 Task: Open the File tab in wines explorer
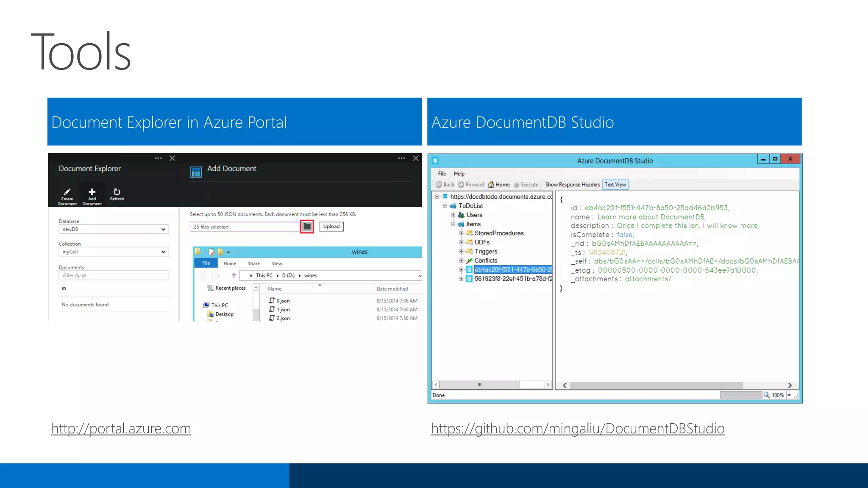pos(206,263)
